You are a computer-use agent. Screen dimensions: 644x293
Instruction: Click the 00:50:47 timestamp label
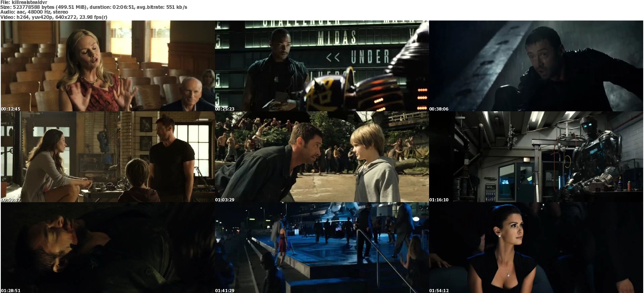click(10, 200)
